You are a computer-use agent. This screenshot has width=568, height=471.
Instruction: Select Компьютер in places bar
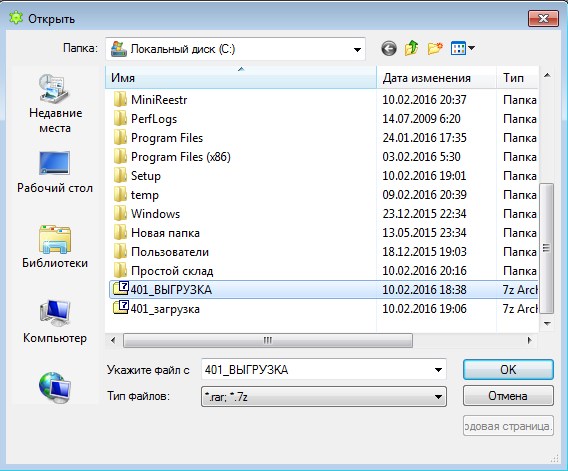(55, 322)
